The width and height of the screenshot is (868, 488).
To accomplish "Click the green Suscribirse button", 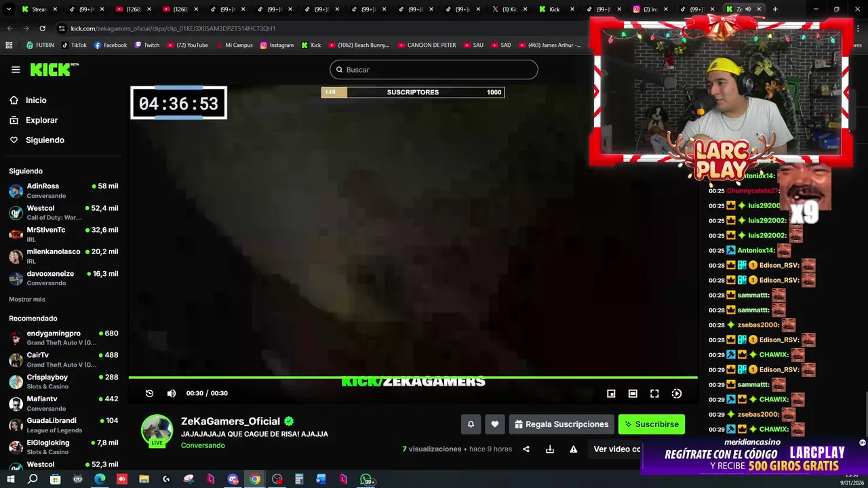I will [652, 424].
